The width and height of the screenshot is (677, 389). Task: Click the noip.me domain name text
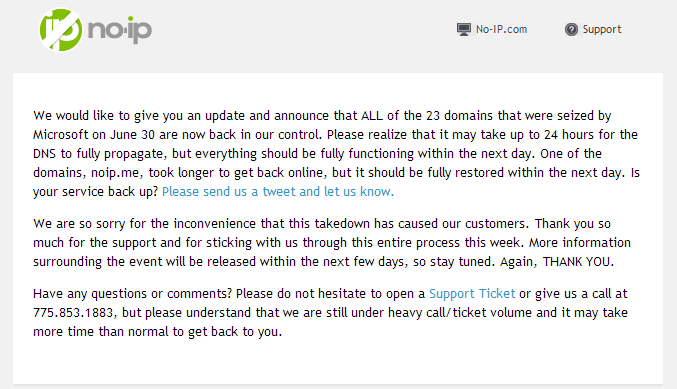click(x=115, y=173)
